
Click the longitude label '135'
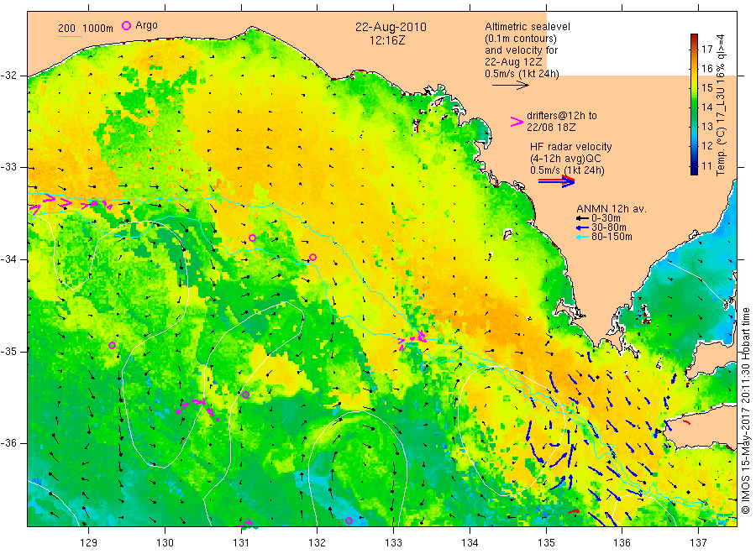[x=546, y=543]
